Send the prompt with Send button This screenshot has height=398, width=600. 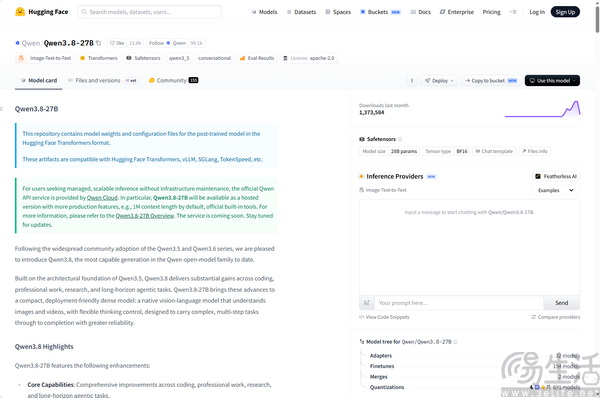coord(561,303)
